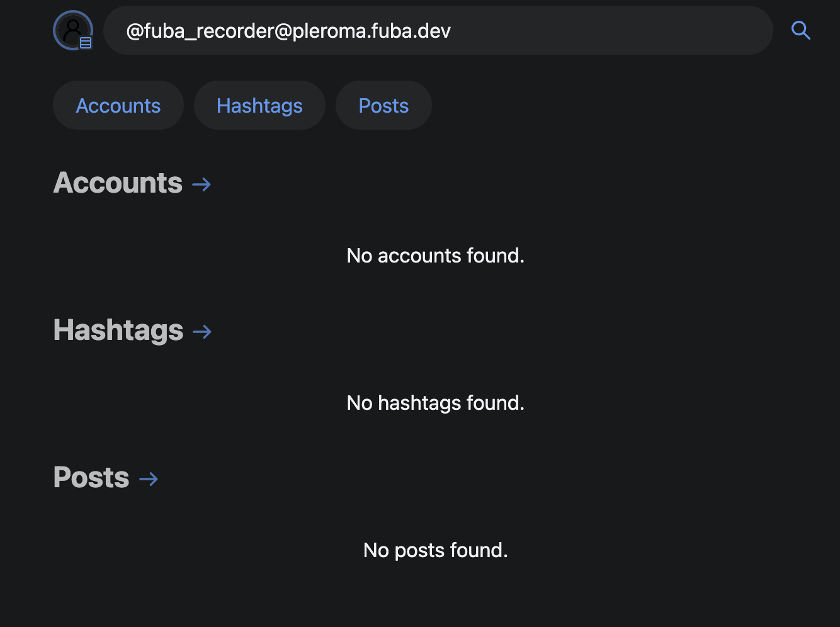Select the Accounts filter pill
This screenshot has height=627, width=840.
118,105
